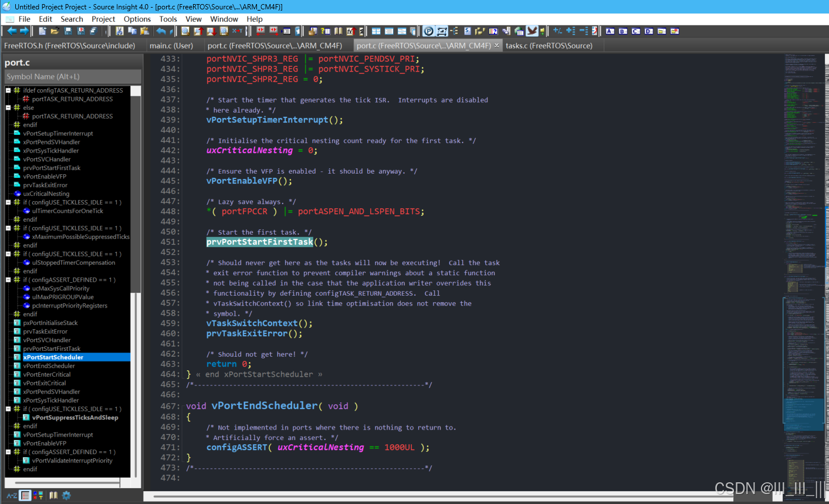
Task: Collapse ifdef configTASK_RETURN_ADDRESS node
Action: tap(8, 90)
